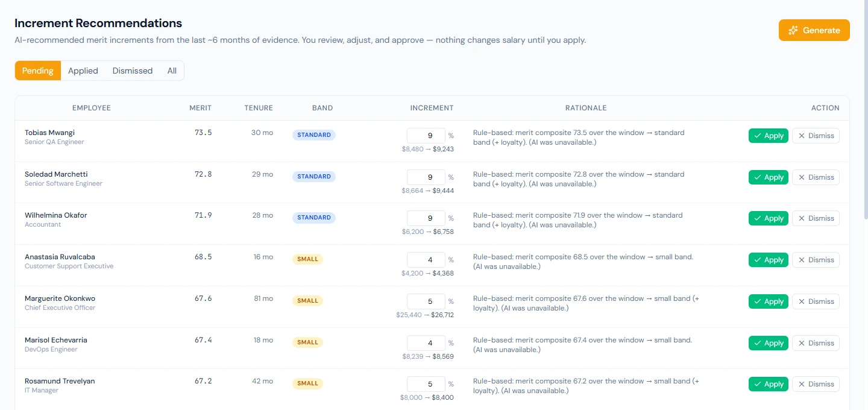Dismiss Marisol Echevarria's recommendation
This screenshot has width=868, height=410.
(x=816, y=343)
